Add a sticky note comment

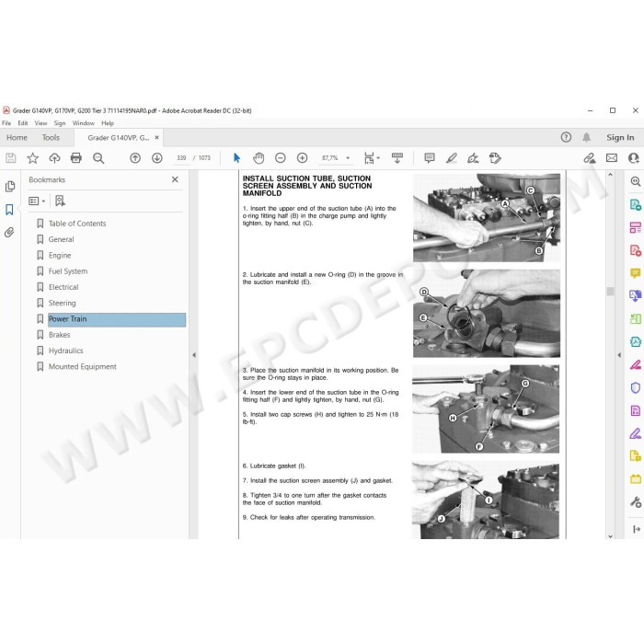(430, 158)
